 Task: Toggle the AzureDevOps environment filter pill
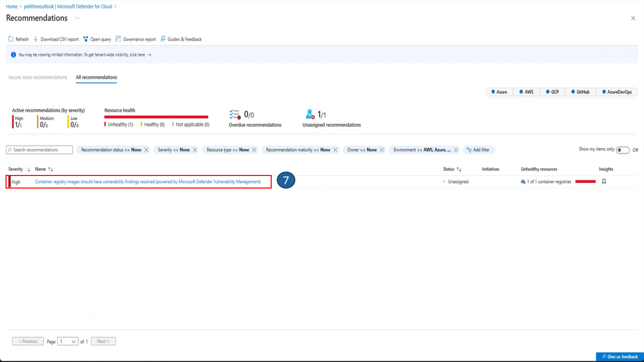(617, 92)
